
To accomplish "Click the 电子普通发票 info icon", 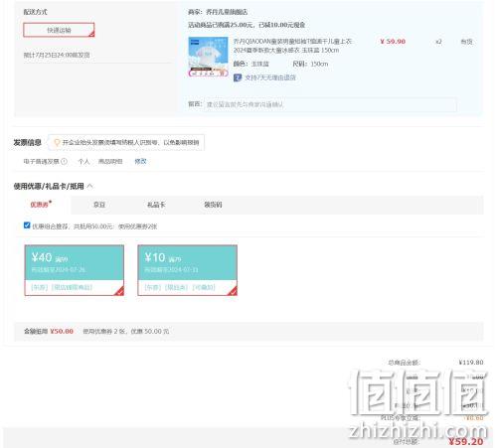I will tap(65, 161).
